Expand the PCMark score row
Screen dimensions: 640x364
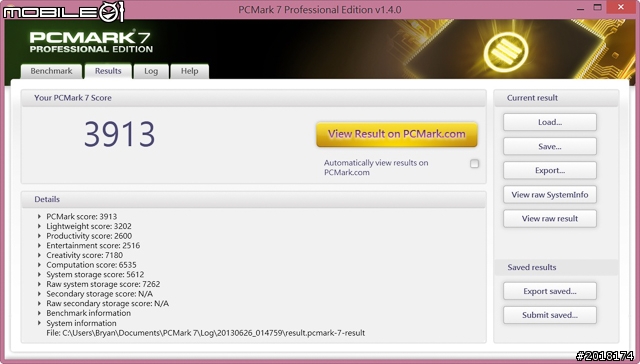(x=39, y=216)
